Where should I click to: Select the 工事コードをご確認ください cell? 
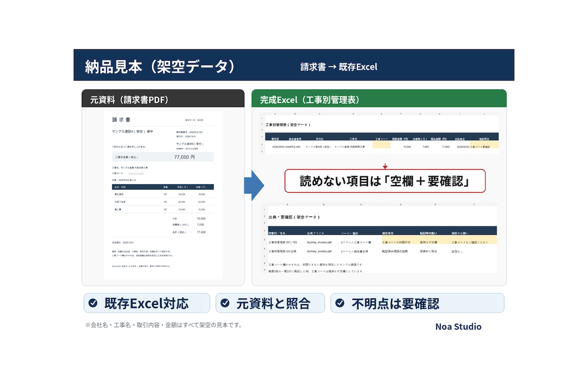[470, 242]
